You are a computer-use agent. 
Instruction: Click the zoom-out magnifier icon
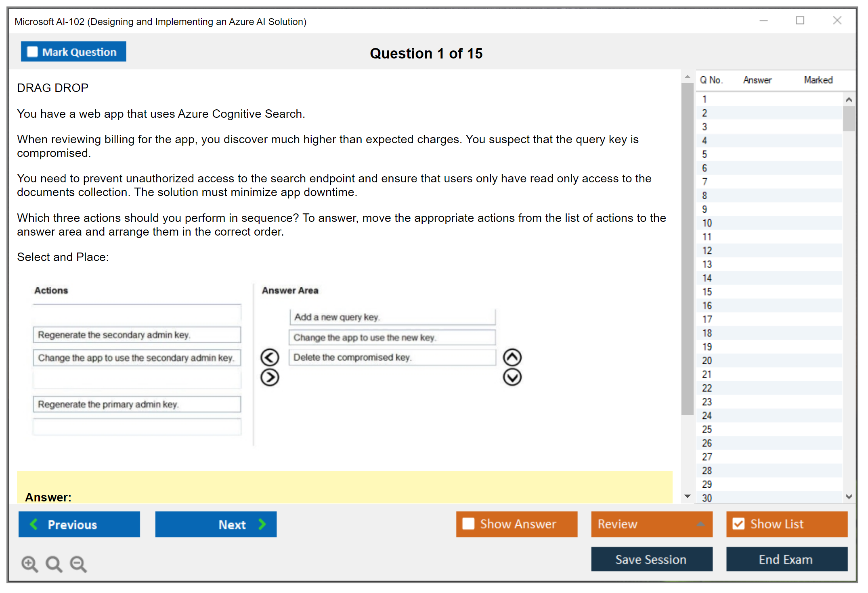pos(78,564)
